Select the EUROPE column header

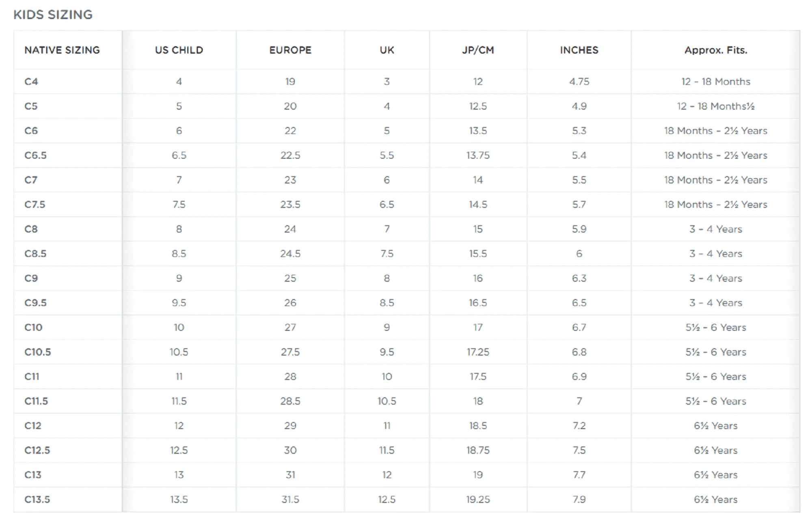tap(290, 50)
